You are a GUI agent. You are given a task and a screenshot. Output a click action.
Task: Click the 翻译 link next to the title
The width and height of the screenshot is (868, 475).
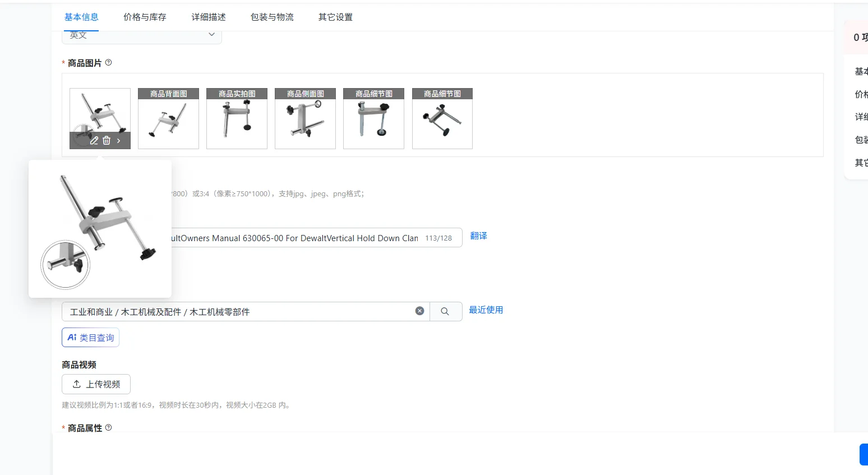click(x=479, y=236)
